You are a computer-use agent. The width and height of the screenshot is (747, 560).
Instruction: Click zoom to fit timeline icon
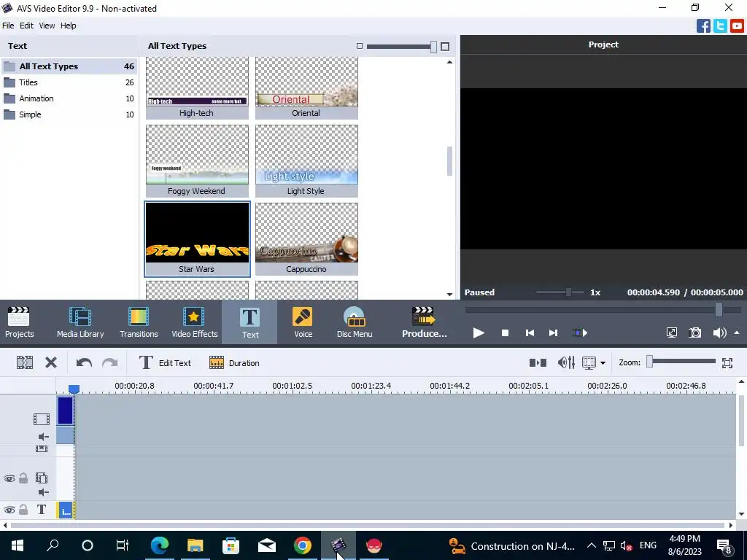(727, 363)
